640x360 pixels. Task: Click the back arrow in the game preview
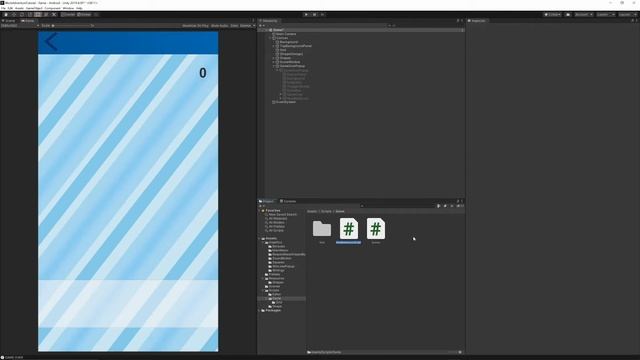tap(51, 42)
